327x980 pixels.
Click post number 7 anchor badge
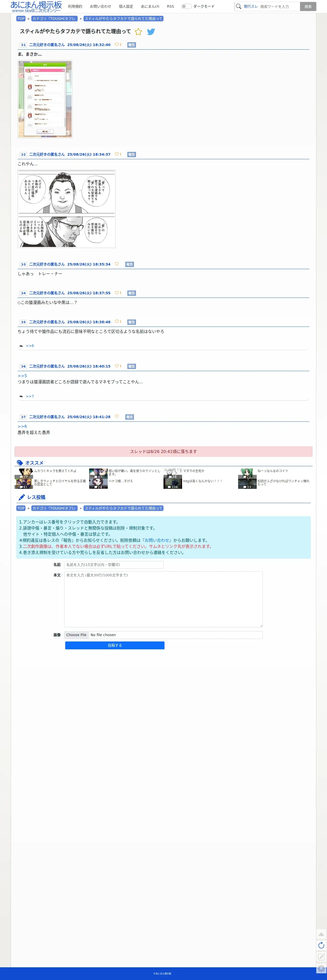pos(23,417)
